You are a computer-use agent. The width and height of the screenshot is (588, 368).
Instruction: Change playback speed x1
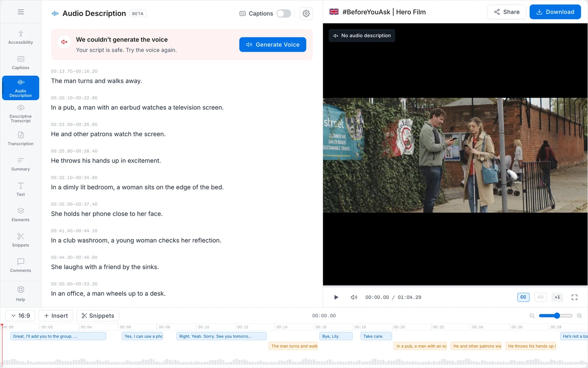point(557,297)
